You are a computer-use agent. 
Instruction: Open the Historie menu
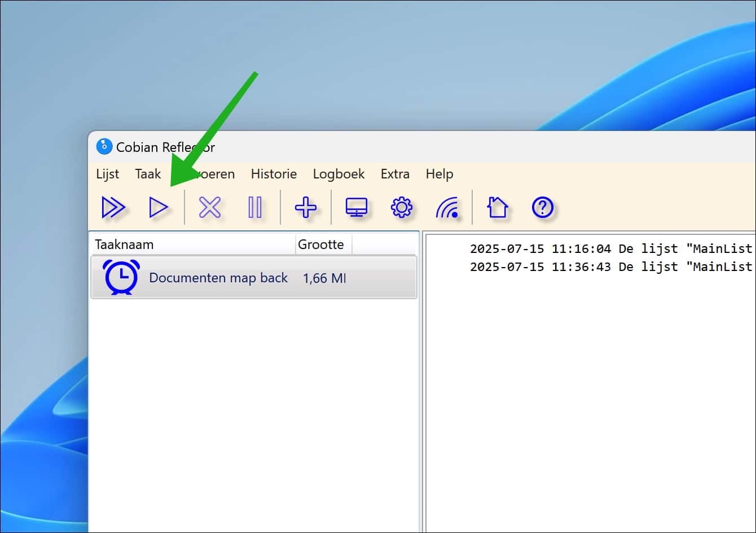tap(274, 174)
